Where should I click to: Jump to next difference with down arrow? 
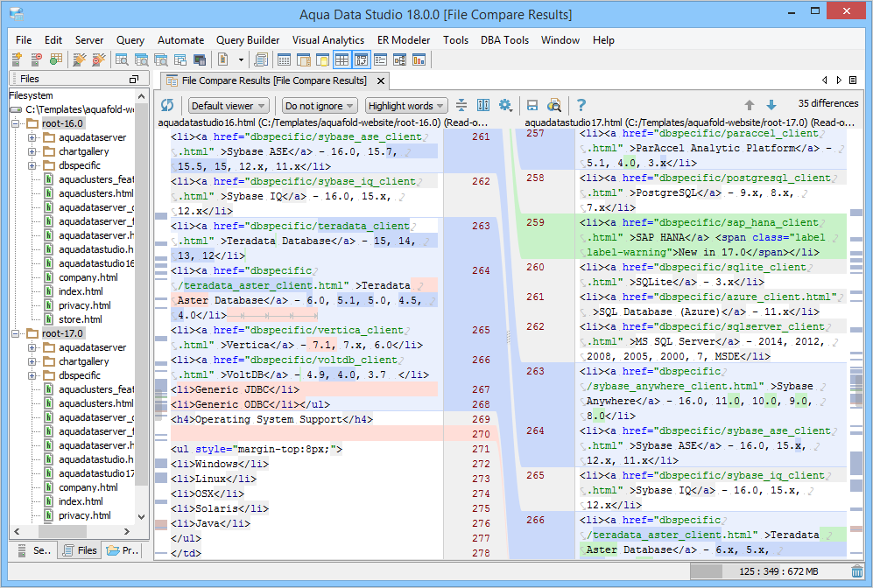point(771,106)
